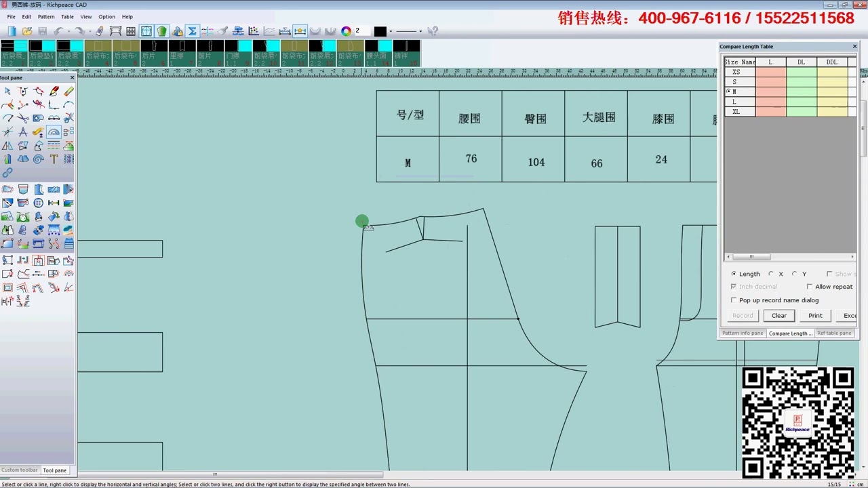Select the scissors tool in Tool pane
This screenshot has height=488, width=868.
click(22, 117)
